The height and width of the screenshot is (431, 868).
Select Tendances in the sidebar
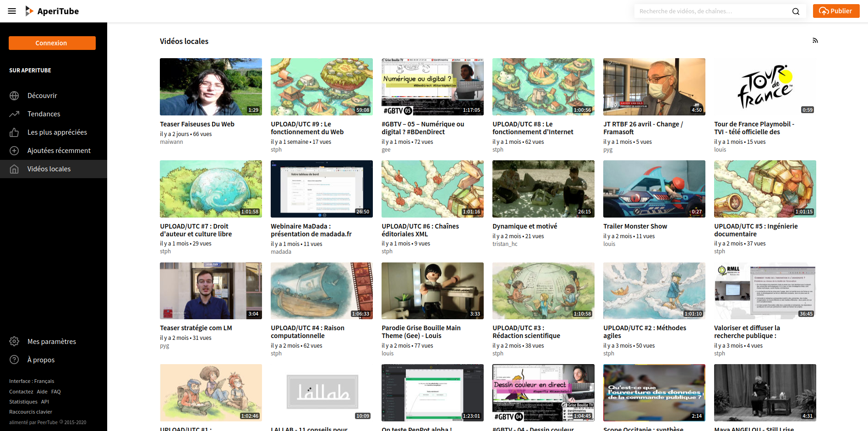click(x=44, y=114)
